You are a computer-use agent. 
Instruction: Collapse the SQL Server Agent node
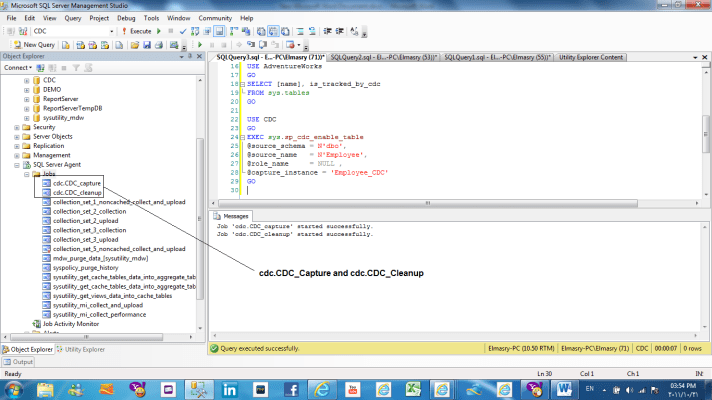click(x=17, y=164)
